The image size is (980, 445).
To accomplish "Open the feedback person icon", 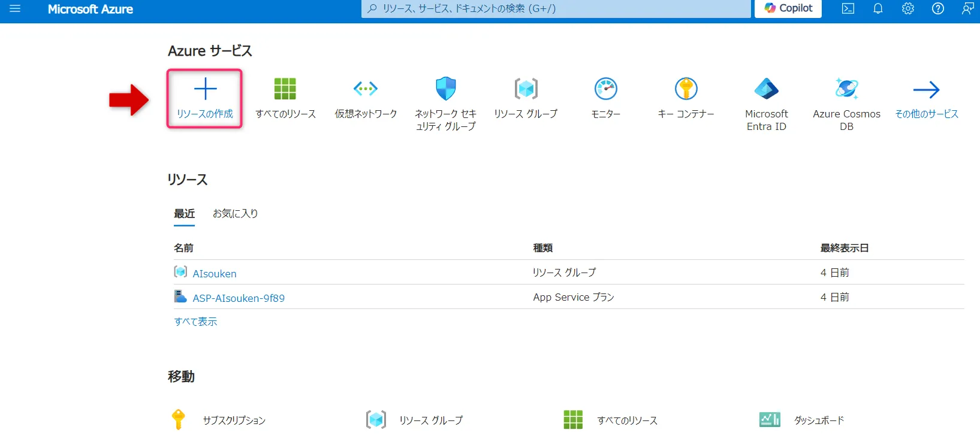I will (x=967, y=8).
